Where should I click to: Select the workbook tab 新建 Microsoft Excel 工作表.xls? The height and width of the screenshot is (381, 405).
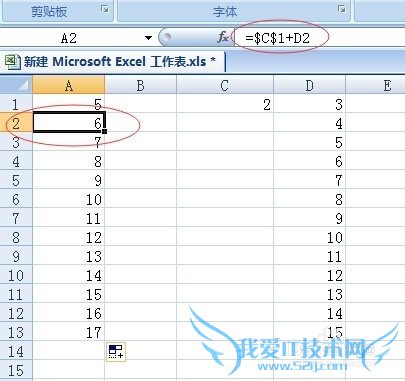click(113, 62)
